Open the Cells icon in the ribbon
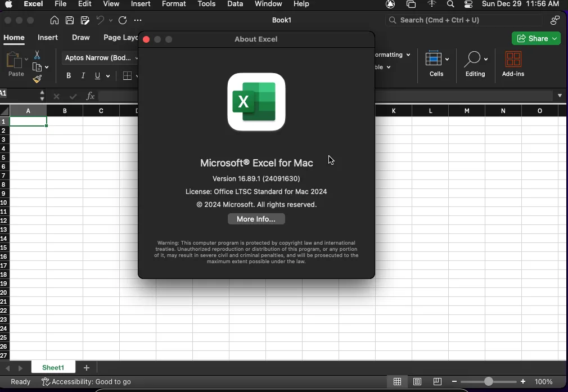This screenshot has width=568, height=392. (x=433, y=58)
